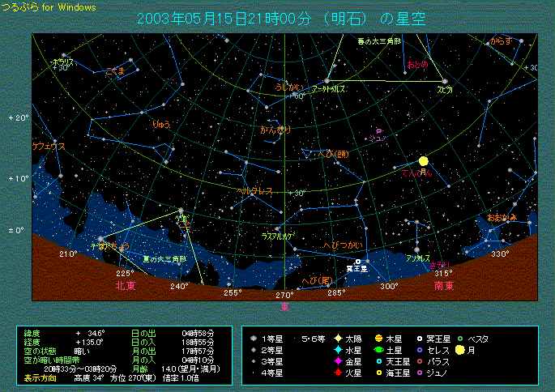Click the pink 東 direction label

pyautogui.click(x=285, y=307)
